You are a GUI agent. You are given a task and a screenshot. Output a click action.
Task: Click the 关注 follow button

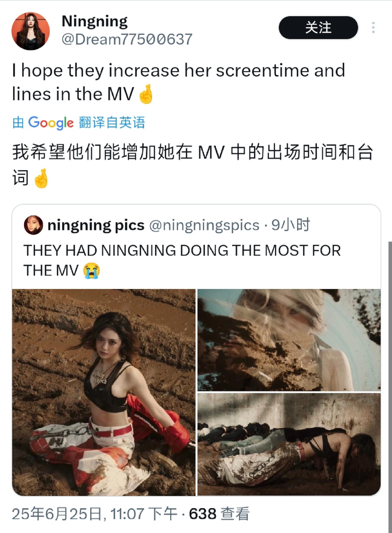(x=318, y=27)
